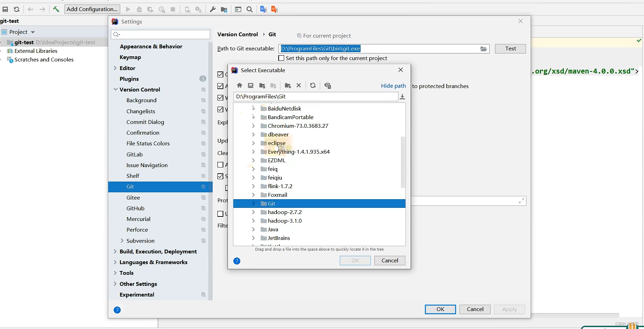
Task: Click the Run with Coverage icon
Action: coord(150,9)
